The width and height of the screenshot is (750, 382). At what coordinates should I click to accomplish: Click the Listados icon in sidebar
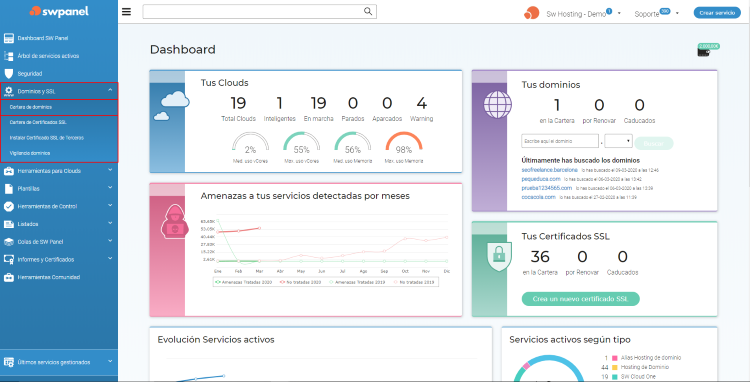point(9,224)
